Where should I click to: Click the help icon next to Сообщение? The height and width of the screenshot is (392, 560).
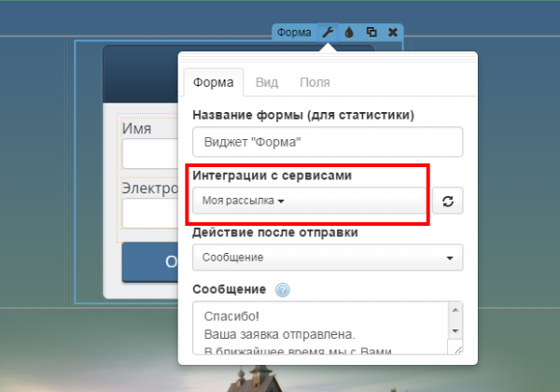point(283,289)
